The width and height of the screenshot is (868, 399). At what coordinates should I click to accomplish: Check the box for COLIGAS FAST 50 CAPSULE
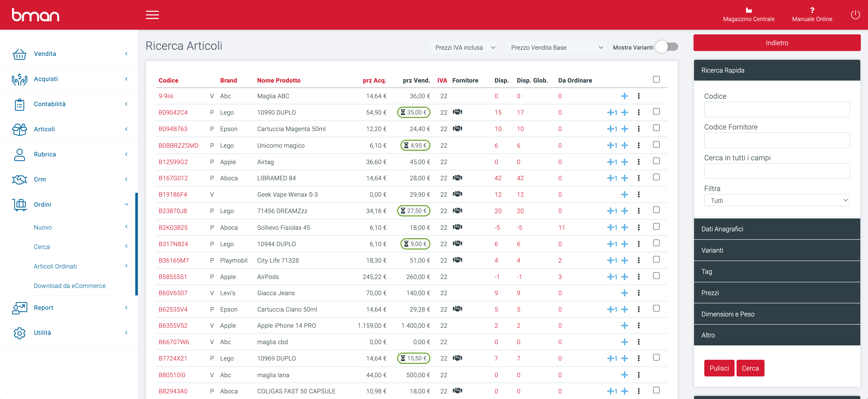pos(656,390)
